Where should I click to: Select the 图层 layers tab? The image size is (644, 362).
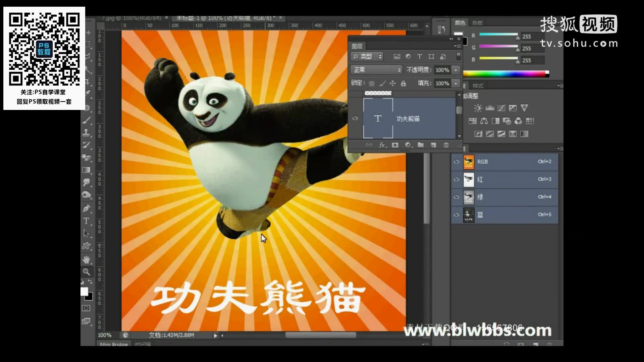tap(357, 46)
